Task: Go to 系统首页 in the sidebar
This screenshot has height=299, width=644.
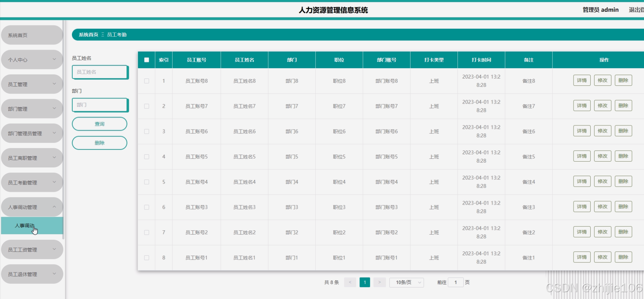Action: [32, 35]
